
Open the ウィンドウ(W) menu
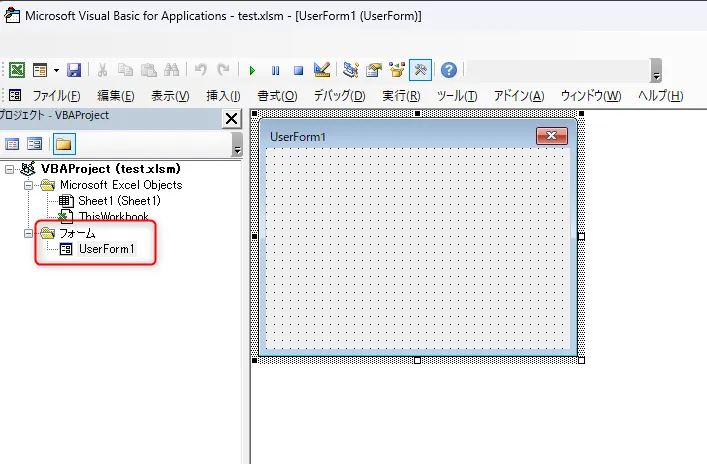(591, 96)
